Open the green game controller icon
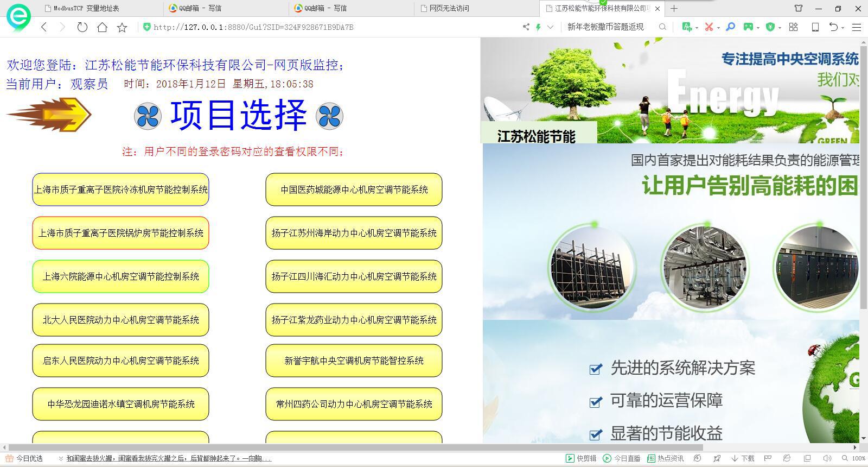868x467 pixels. pyautogui.click(x=748, y=27)
